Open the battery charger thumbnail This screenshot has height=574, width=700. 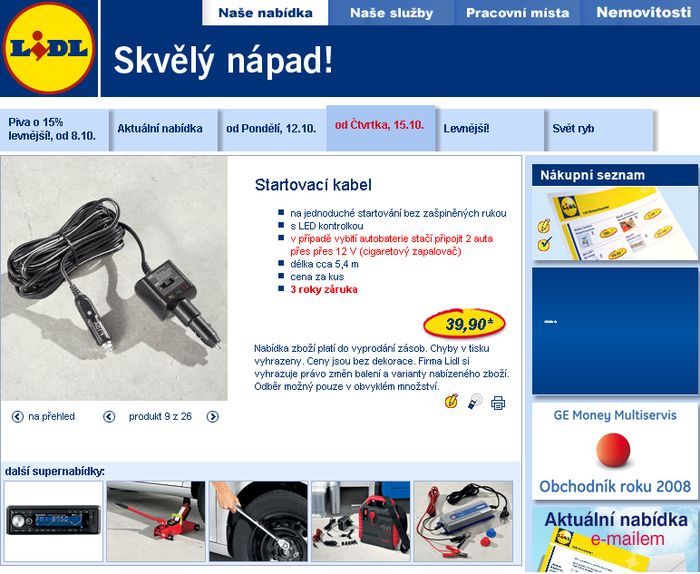point(463,521)
